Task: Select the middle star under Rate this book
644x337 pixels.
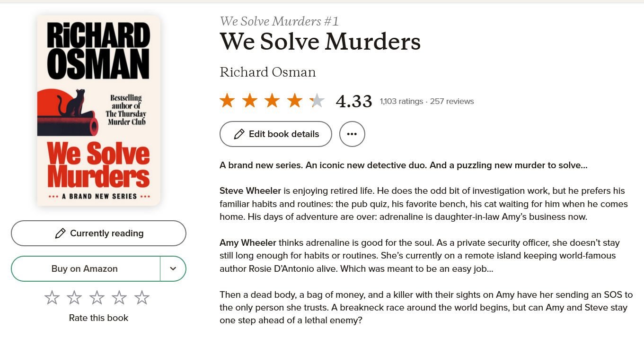Action: click(x=97, y=297)
